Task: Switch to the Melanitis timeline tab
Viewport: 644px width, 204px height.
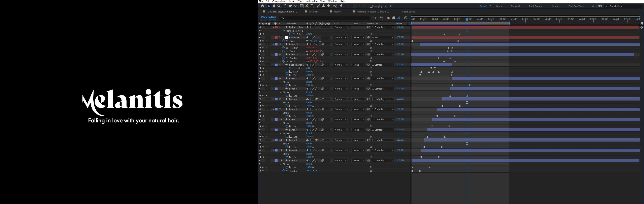Action: 314,12
